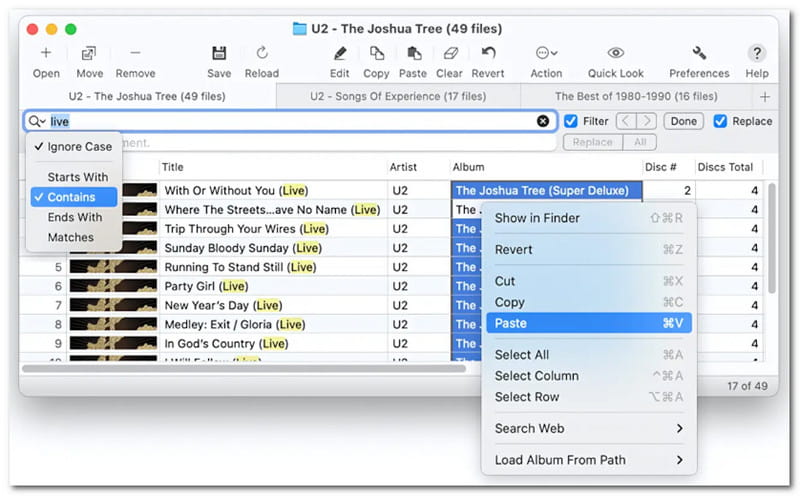Sort by the Disc # column header
The width and height of the screenshot is (800, 496).
point(668,167)
